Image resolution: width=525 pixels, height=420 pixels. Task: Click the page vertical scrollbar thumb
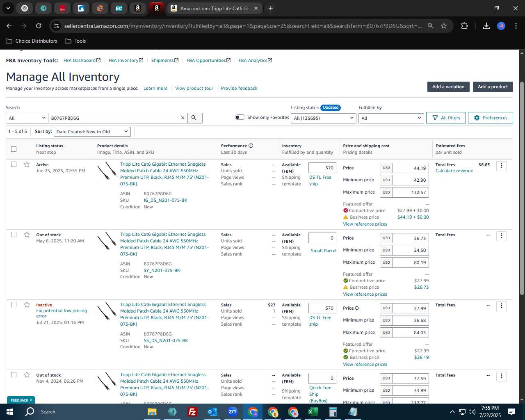click(x=522, y=188)
